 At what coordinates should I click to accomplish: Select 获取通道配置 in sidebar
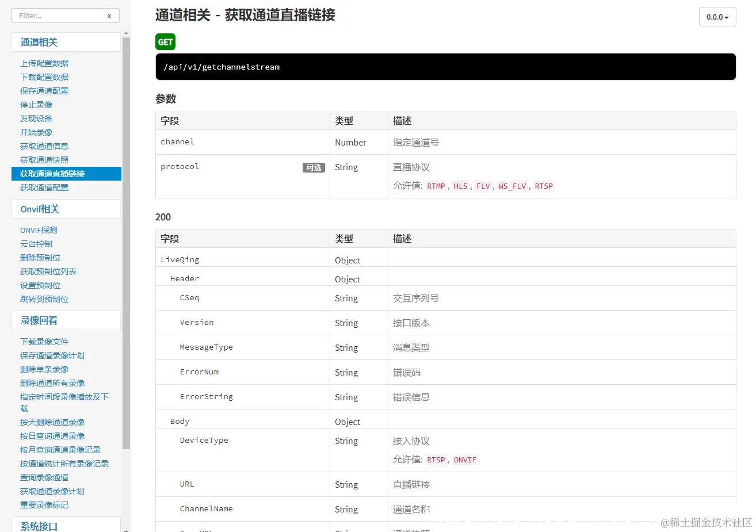tap(44, 187)
